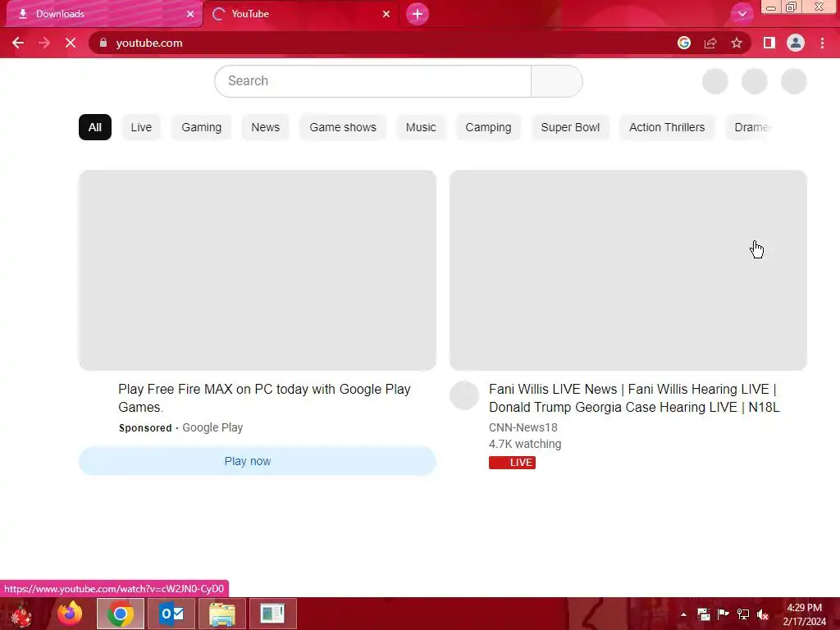Viewport: 840px width, 630px height.
Task: Click the Play now button
Action: (x=258, y=461)
